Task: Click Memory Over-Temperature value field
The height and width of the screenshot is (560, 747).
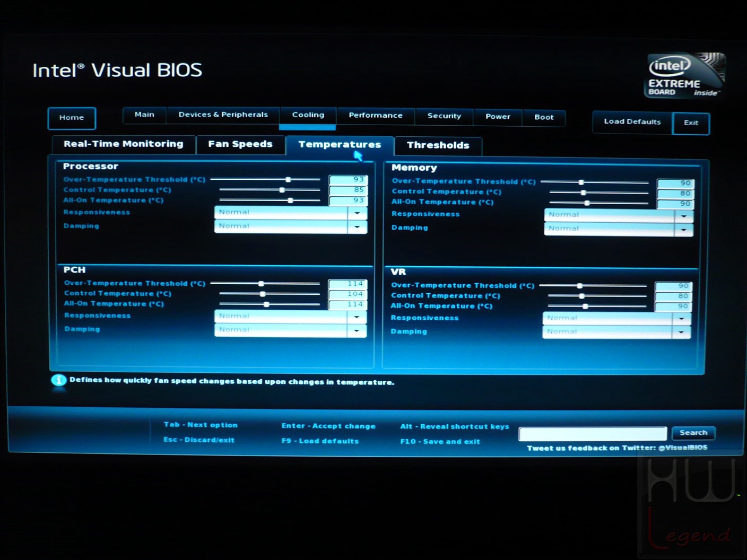Action: [675, 183]
